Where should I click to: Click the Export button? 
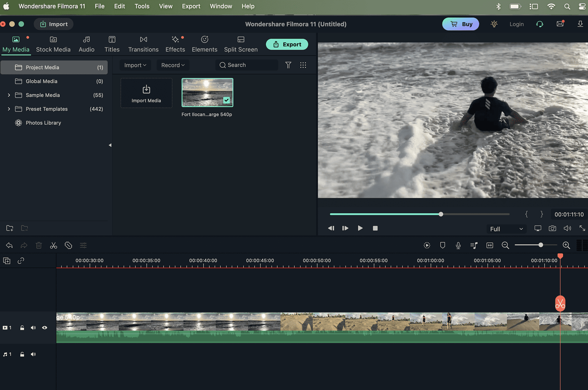287,44
